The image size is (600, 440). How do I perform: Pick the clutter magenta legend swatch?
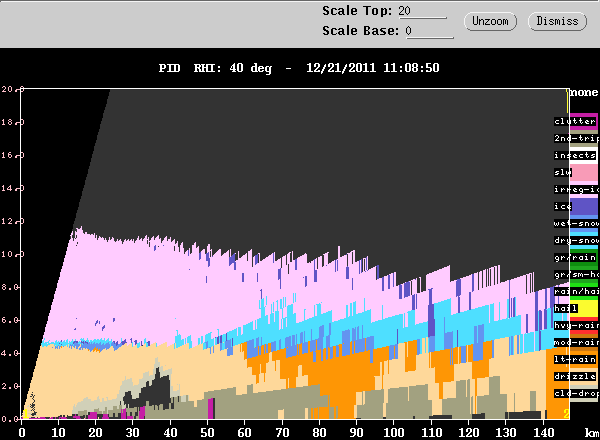[583, 121]
